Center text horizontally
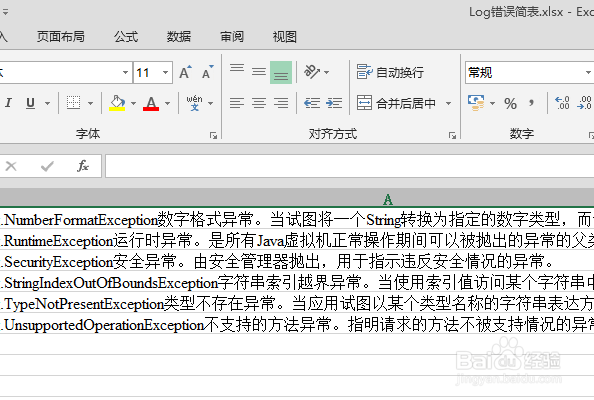The image size is (594, 400). tap(259, 103)
